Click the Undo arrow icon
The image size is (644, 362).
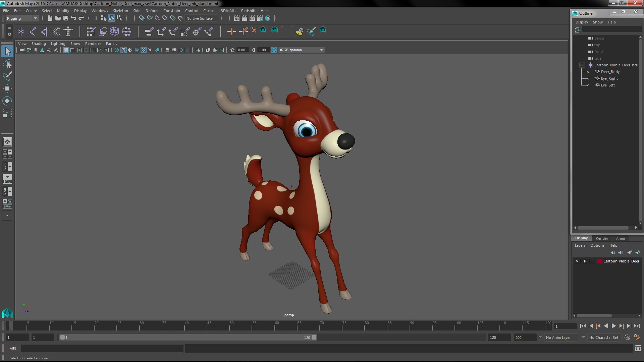click(x=73, y=18)
